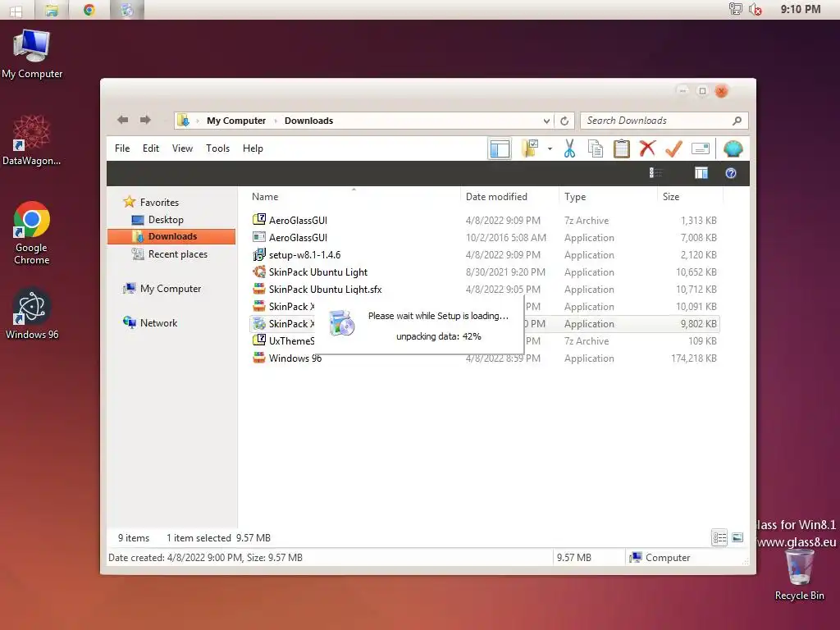Viewport: 840px width, 630px height.
Task: Click My Computer in the address breadcrumb
Action: tap(236, 121)
